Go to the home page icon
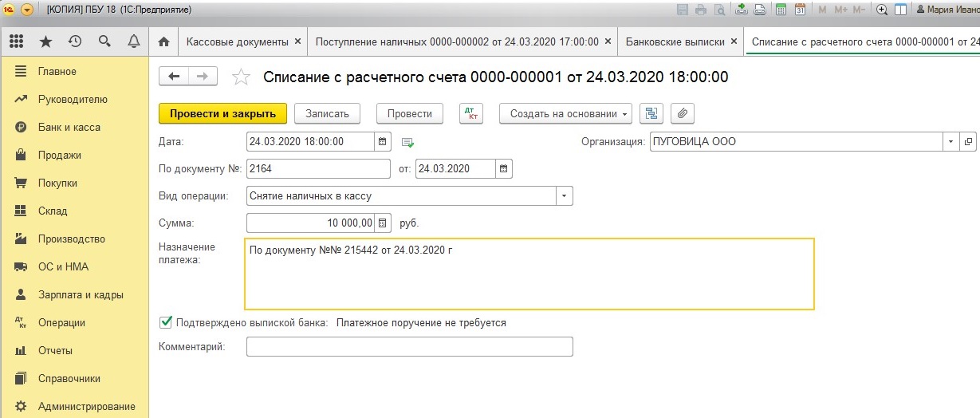Screen dimensions: 980x418 tap(163, 41)
